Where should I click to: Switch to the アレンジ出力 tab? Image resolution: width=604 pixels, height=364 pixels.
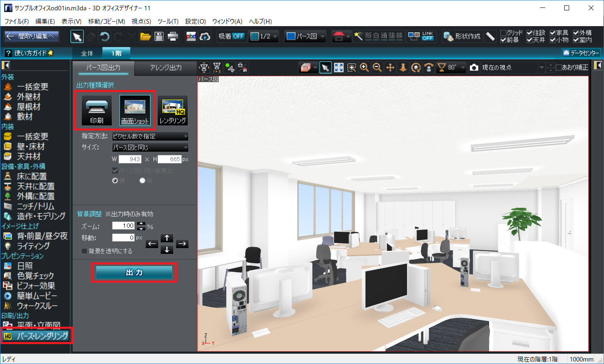pyautogui.click(x=166, y=68)
